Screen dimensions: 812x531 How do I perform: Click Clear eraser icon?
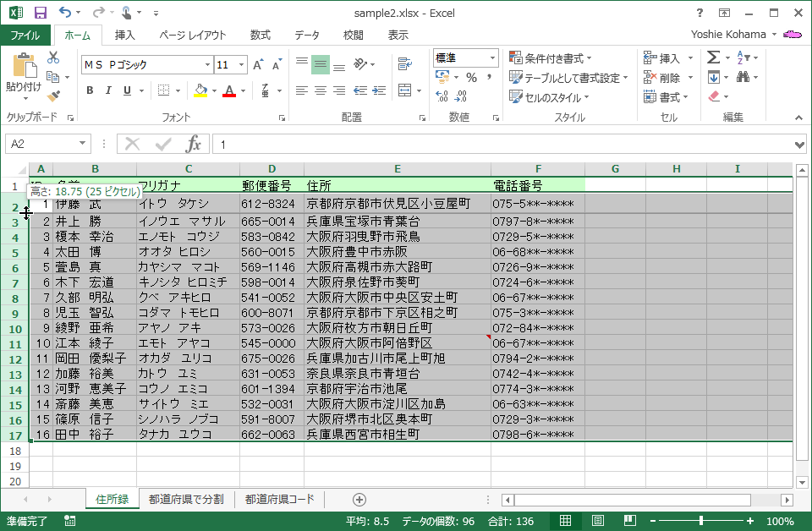pyautogui.click(x=714, y=96)
